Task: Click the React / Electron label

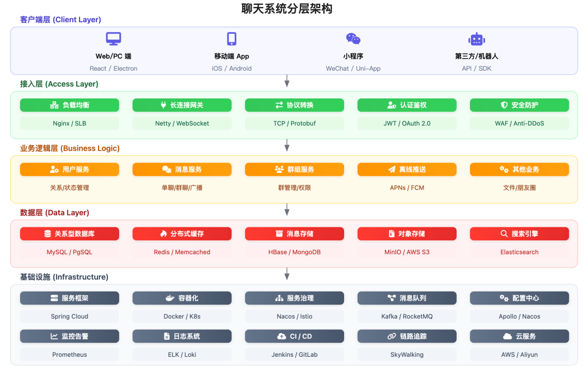Action: tap(113, 69)
